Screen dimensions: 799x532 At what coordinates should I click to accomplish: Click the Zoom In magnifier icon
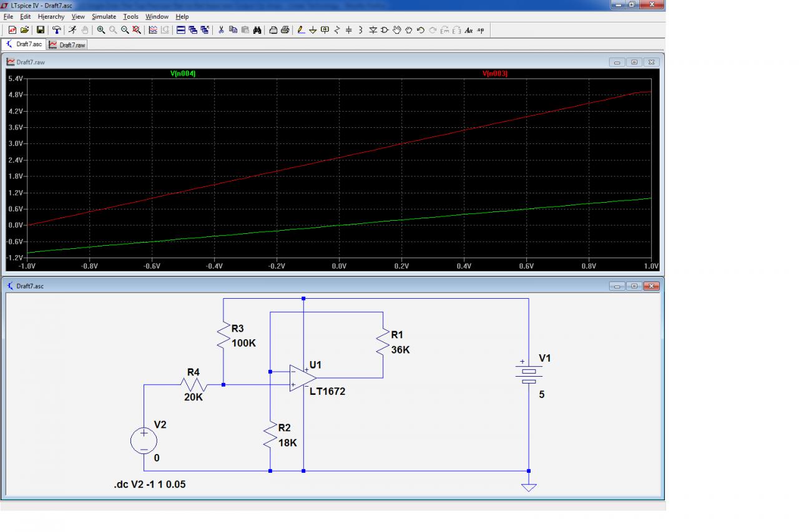point(101,30)
